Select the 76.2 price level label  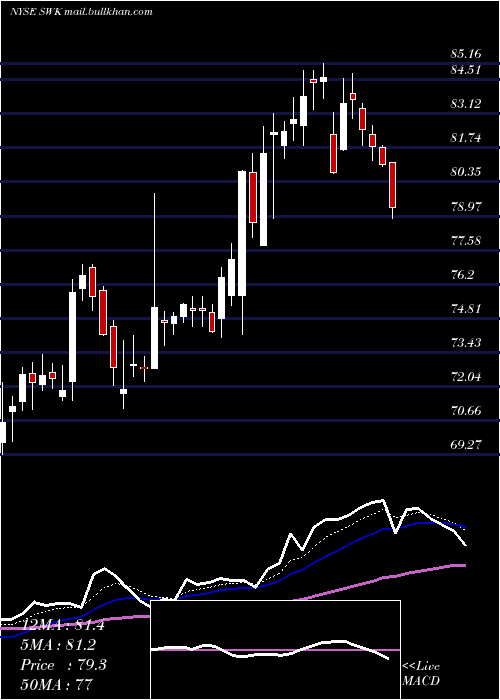[462, 275]
